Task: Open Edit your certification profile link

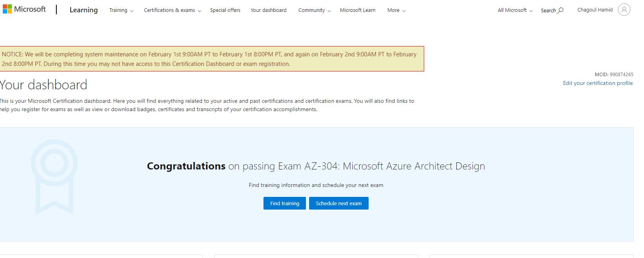Action: (x=598, y=83)
